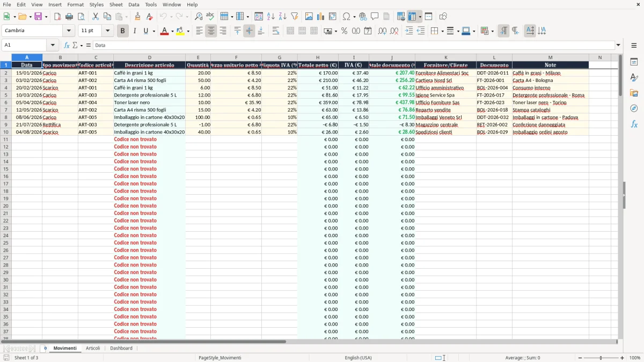Select column H header
Image resolution: width=644 pixels, height=362 pixels.
tap(318, 57)
